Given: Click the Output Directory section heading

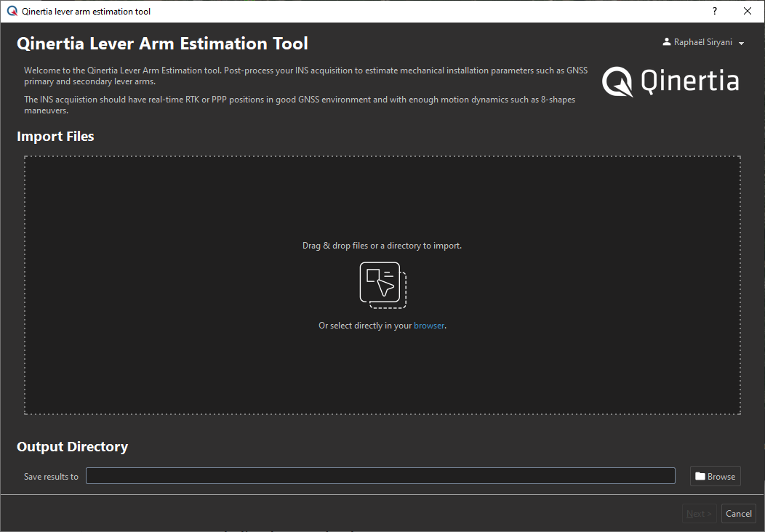Looking at the screenshot, I should click(x=72, y=447).
